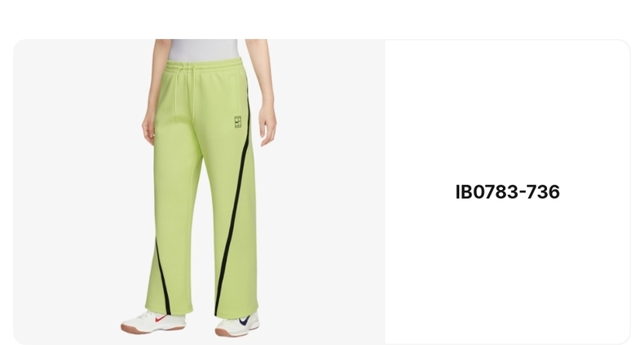Click the short black stripe near left hem
The height and width of the screenshot is (345, 644).
[163, 277]
